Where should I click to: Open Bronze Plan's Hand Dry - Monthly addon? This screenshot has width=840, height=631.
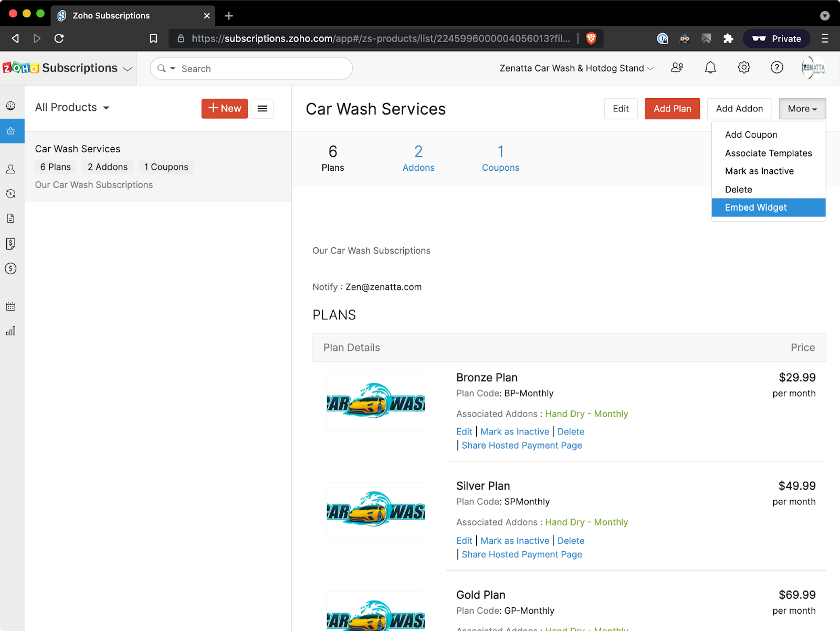point(586,414)
